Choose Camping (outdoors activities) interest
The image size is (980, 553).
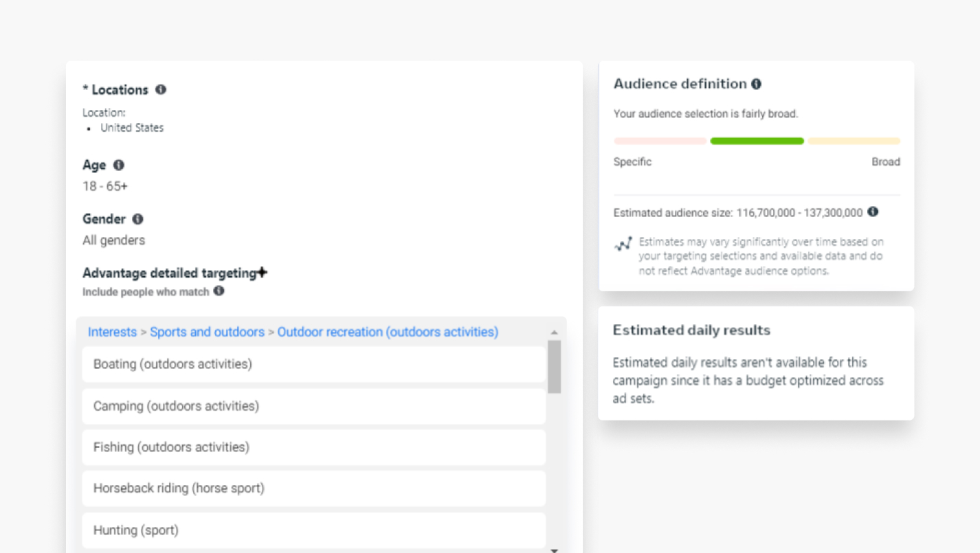click(313, 406)
